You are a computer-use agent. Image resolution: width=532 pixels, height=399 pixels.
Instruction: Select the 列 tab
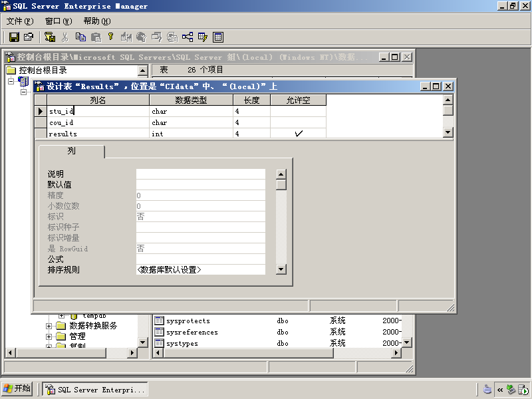coord(72,151)
